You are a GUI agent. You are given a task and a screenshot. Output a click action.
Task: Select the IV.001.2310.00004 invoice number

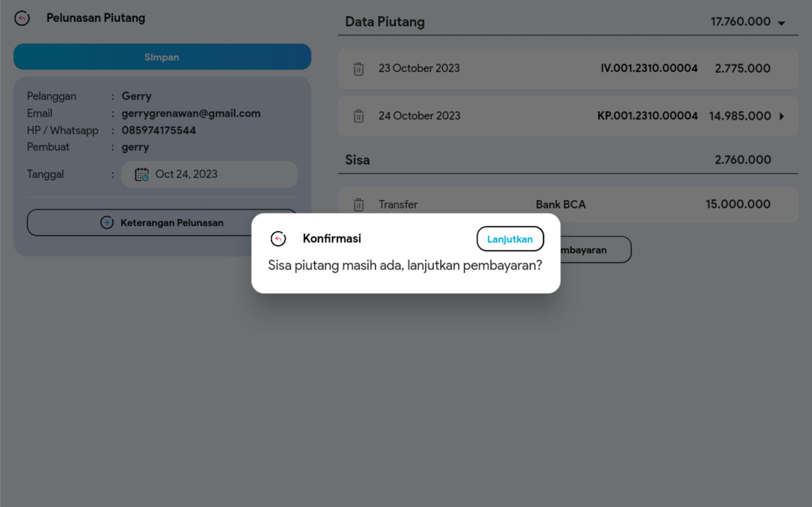tap(649, 68)
